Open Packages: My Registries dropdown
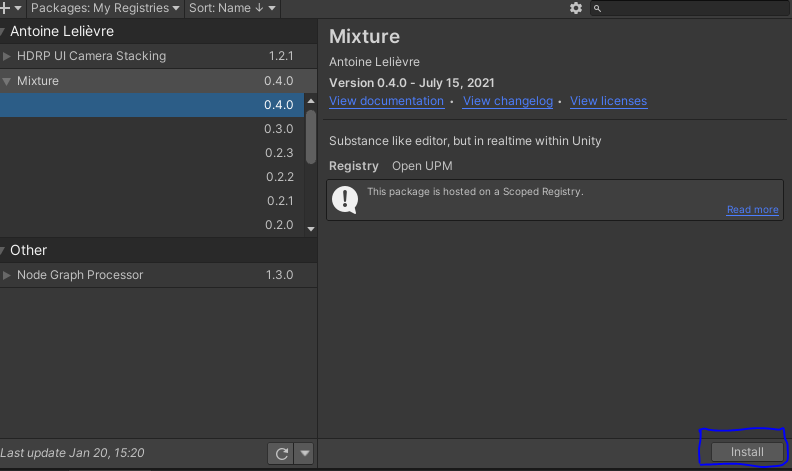792x471 pixels. [x=105, y=8]
